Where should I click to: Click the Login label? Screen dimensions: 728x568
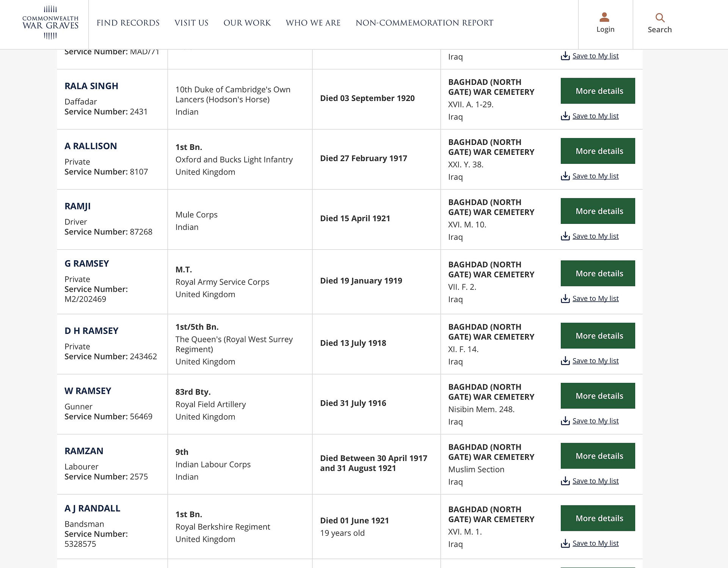tap(605, 29)
